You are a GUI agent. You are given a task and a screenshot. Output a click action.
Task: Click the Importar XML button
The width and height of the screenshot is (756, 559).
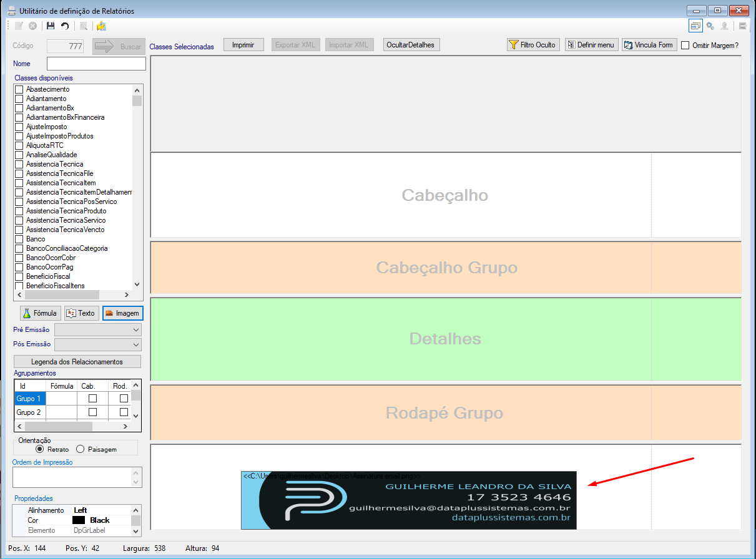tap(349, 45)
